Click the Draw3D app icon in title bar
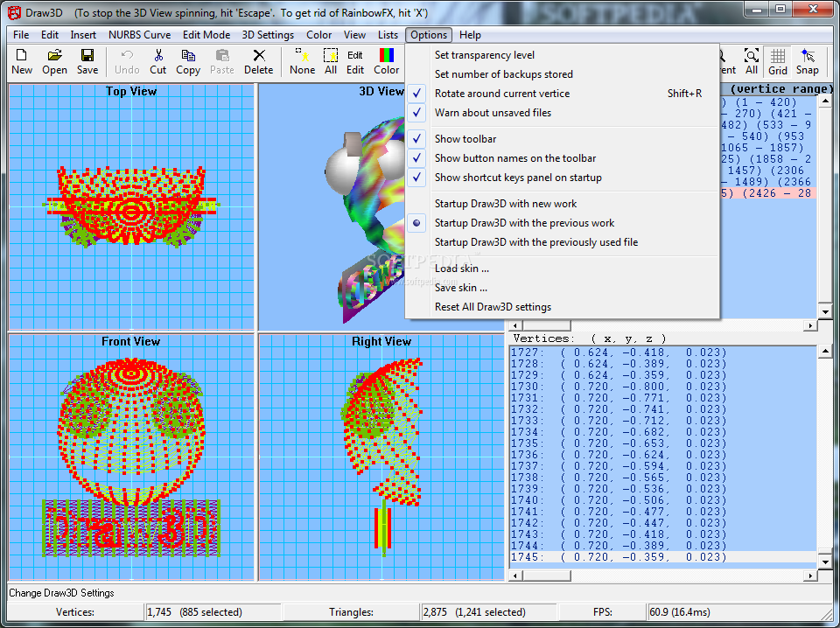 pyautogui.click(x=15, y=11)
